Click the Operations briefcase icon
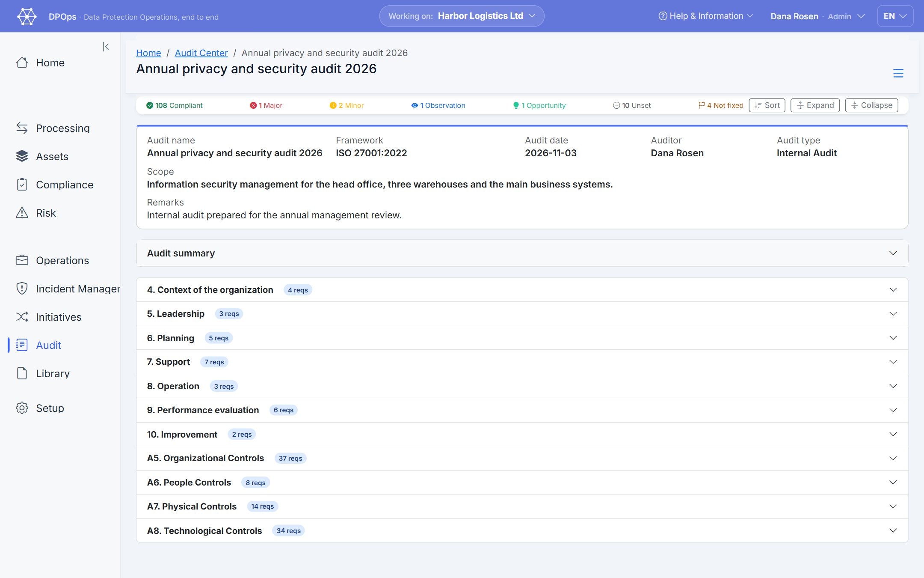Image resolution: width=924 pixels, height=578 pixels. [x=22, y=260]
